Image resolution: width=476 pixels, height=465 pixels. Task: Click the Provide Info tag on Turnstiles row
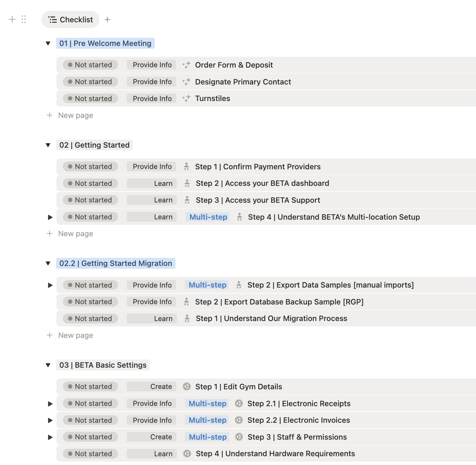pyautogui.click(x=152, y=98)
